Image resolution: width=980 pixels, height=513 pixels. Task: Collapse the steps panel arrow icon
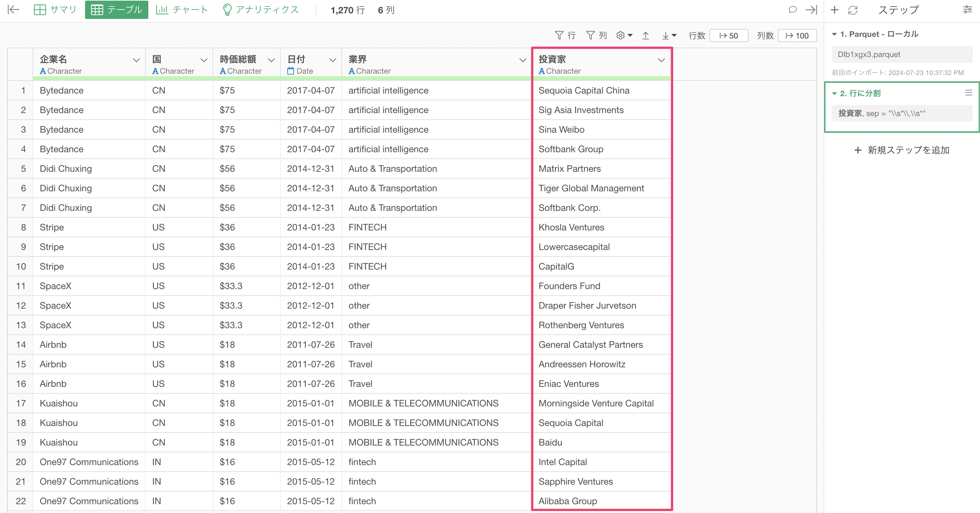pos(811,9)
